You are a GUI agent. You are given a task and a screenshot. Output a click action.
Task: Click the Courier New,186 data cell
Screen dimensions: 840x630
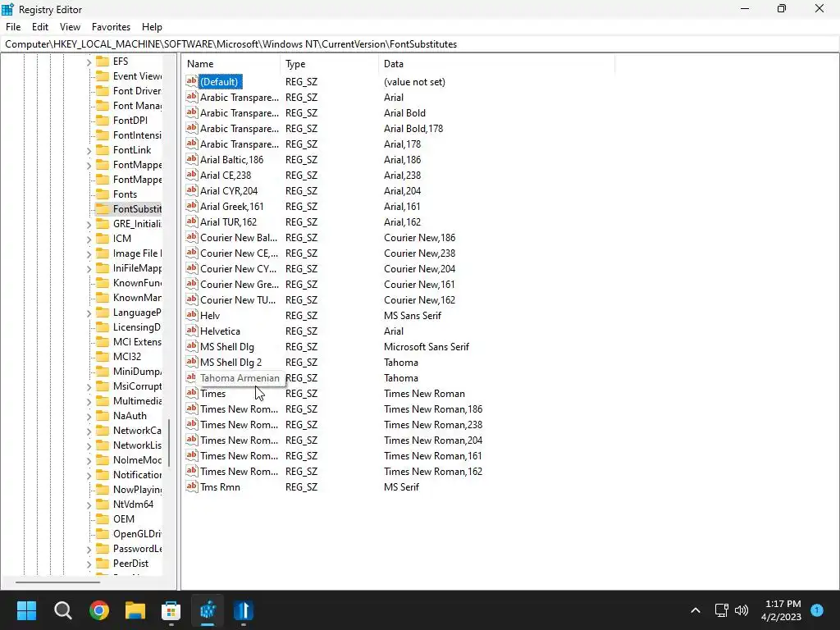pos(419,237)
